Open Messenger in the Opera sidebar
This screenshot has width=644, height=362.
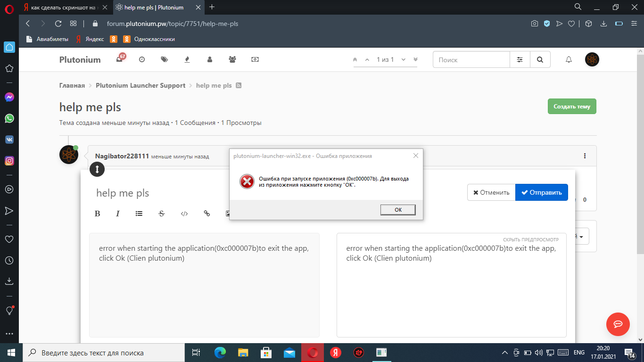click(9, 97)
